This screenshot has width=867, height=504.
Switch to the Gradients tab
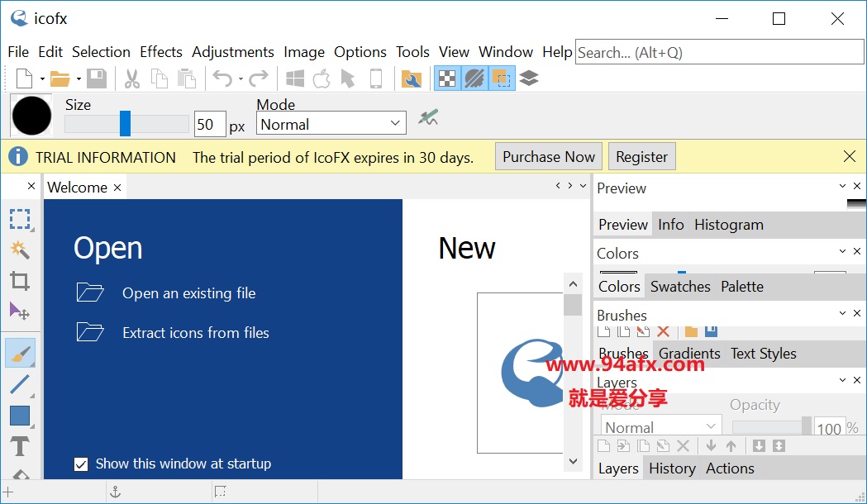pyautogui.click(x=689, y=354)
